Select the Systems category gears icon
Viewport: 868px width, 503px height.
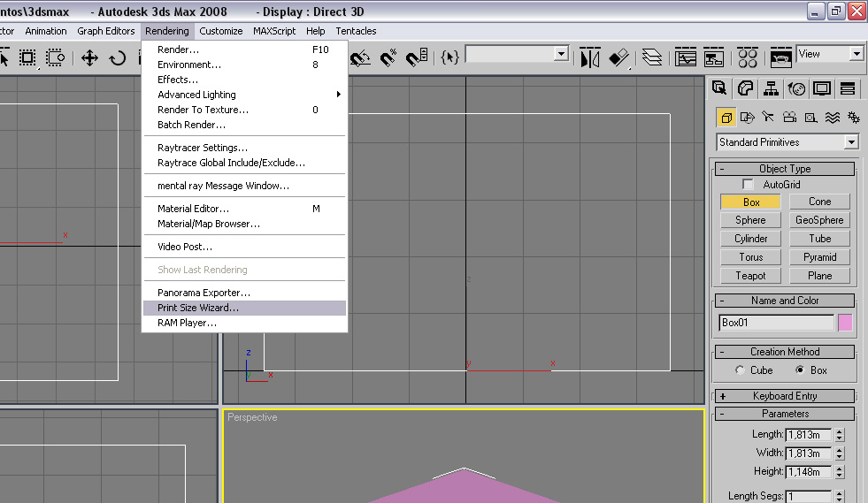point(854,118)
